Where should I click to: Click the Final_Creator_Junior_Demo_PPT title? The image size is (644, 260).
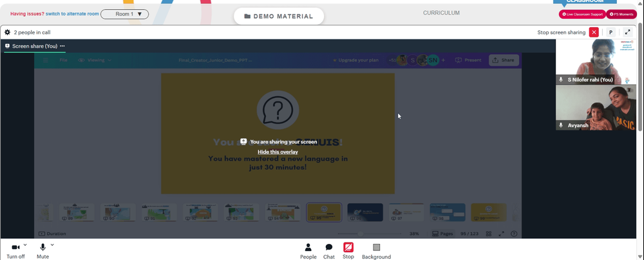pos(215,60)
